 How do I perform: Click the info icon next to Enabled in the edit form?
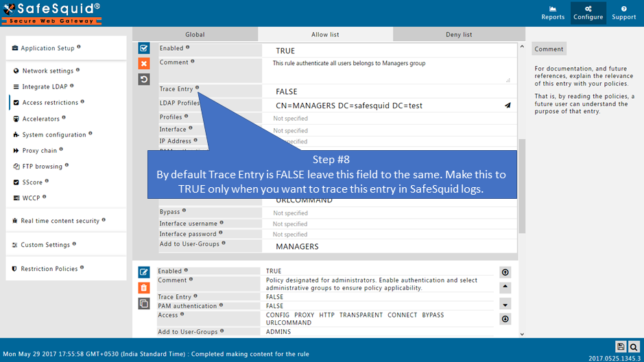pos(188,47)
